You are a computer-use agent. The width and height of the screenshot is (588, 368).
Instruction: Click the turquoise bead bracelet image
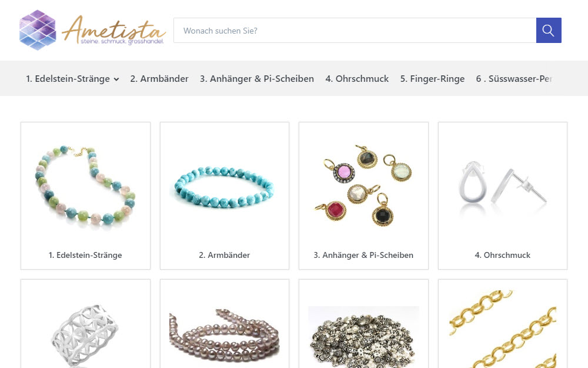coord(224,187)
